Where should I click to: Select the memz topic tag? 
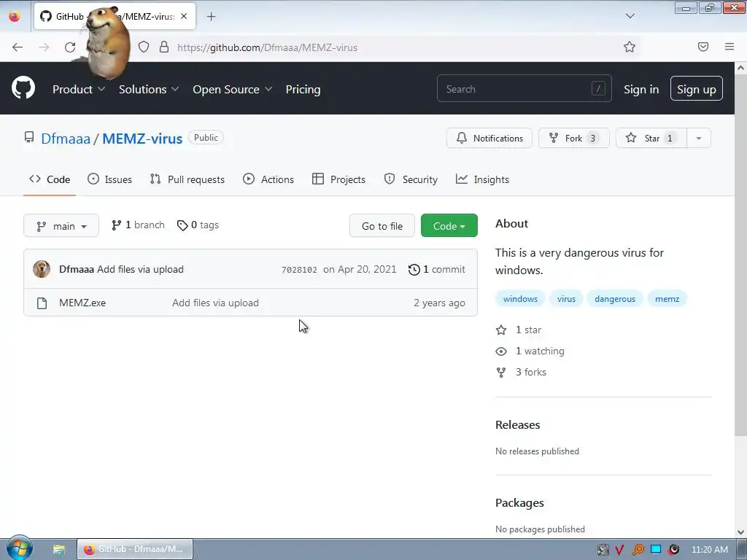pos(667,299)
